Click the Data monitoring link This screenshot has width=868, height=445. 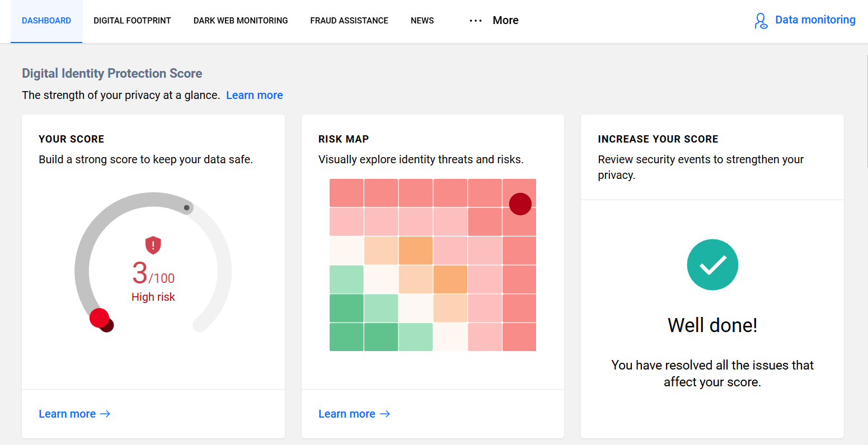[815, 20]
